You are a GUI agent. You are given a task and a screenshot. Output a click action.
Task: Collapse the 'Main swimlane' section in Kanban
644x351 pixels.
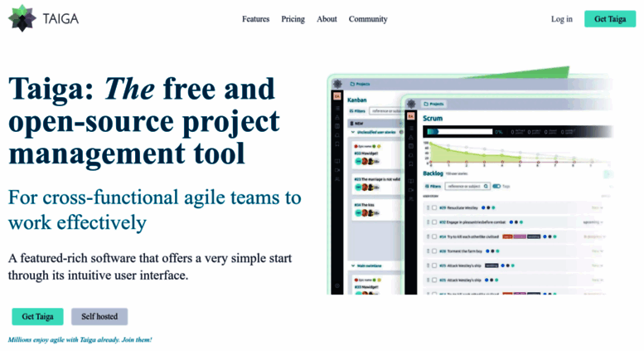[x=353, y=266]
